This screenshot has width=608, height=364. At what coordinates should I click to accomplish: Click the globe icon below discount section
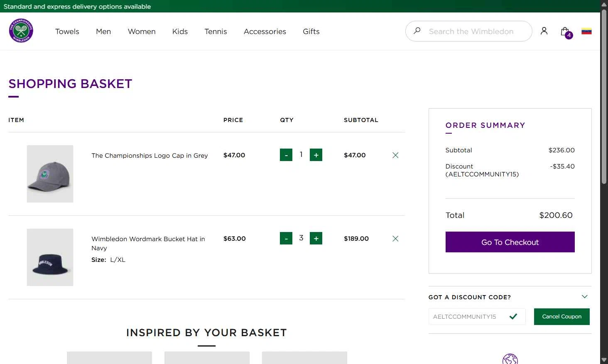click(510, 359)
